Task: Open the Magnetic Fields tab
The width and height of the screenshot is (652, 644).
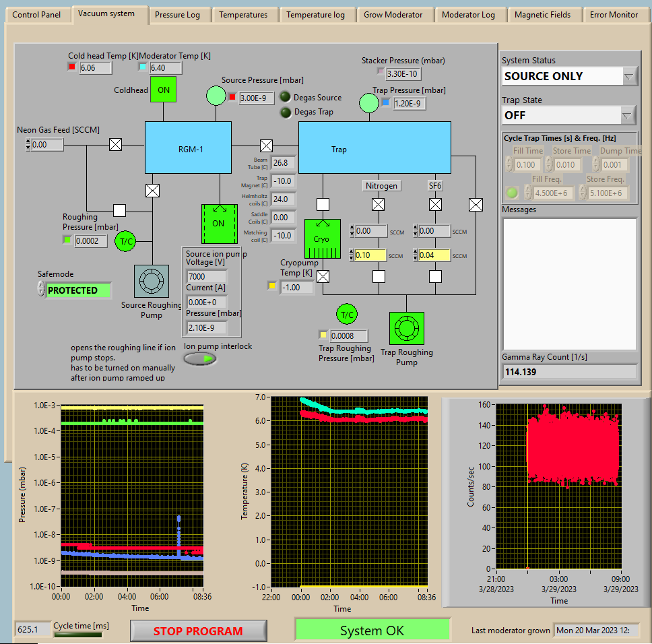Action: (542, 15)
